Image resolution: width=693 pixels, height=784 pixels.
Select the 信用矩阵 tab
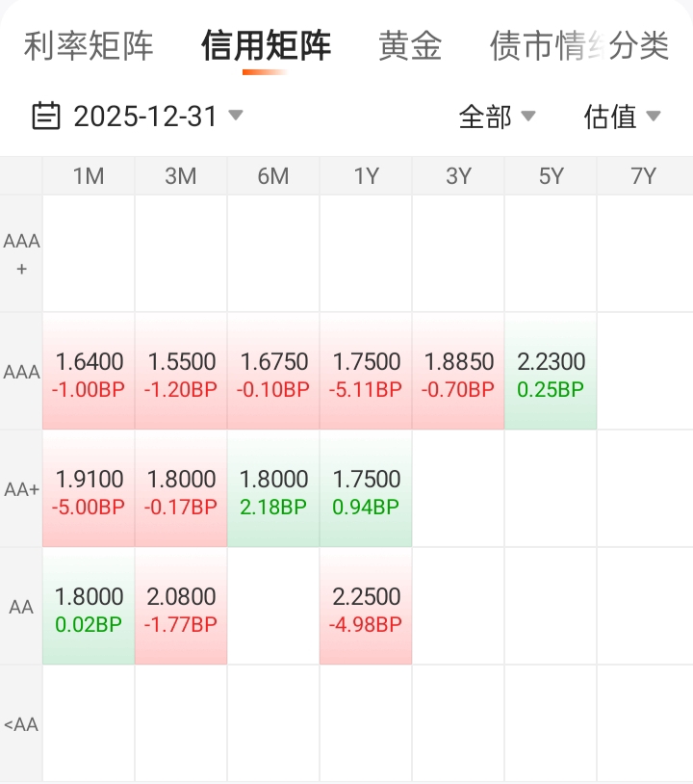(266, 45)
